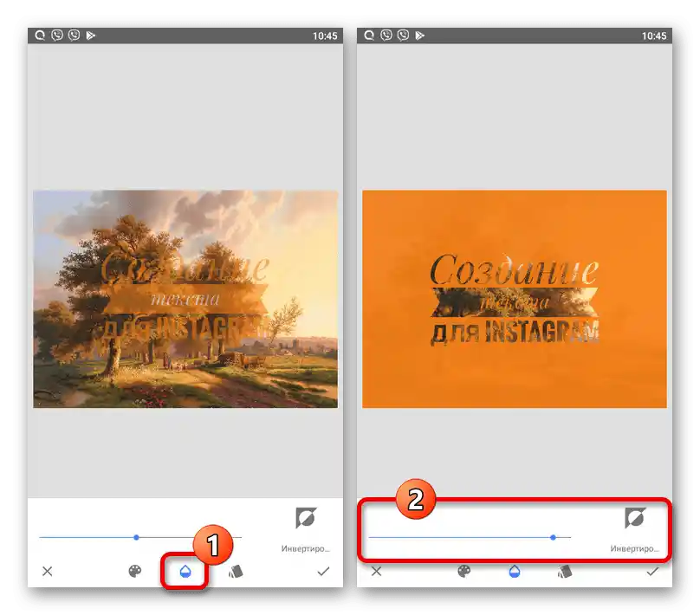Tap the 10:45 clock in right phone
Image resolution: width=700 pixels, height=615 pixels.
click(653, 36)
